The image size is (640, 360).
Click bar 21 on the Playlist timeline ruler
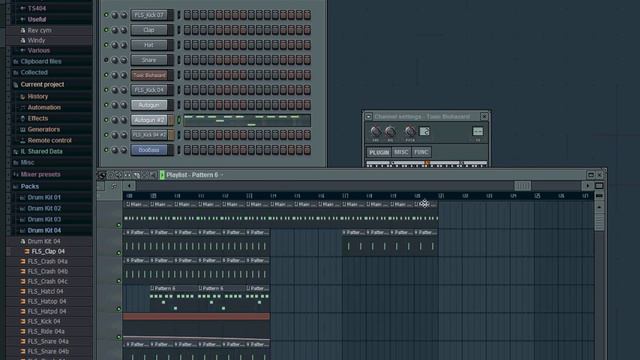click(441, 196)
